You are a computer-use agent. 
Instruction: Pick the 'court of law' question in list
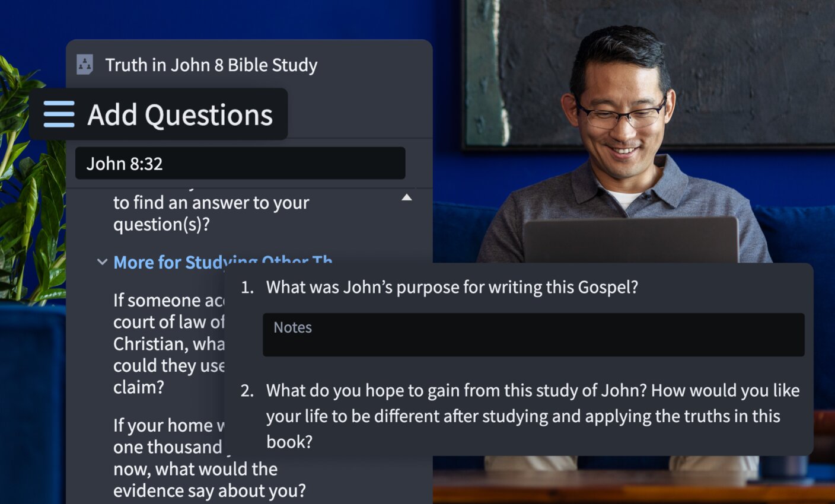(168, 343)
